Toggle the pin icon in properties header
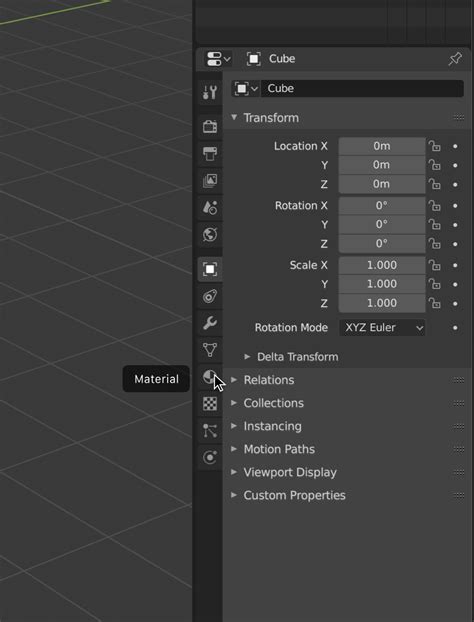This screenshot has height=622, width=474. click(455, 59)
